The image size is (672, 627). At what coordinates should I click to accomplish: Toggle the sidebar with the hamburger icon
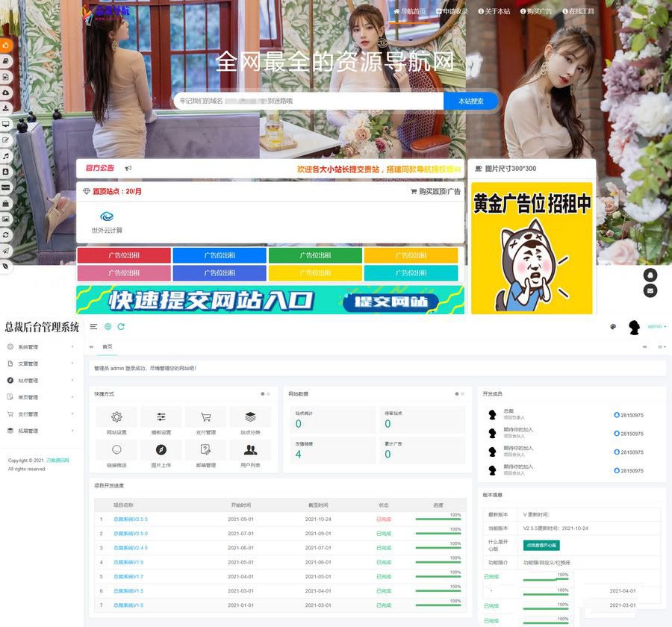tap(94, 326)
